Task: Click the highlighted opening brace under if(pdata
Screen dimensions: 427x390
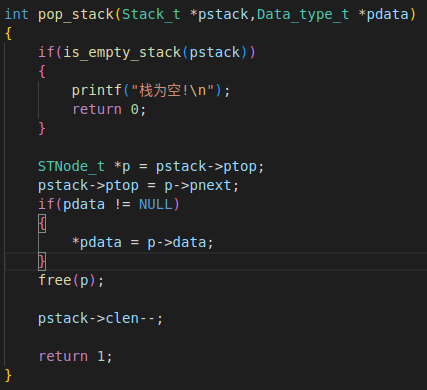Action: click(x=42, y=224)
